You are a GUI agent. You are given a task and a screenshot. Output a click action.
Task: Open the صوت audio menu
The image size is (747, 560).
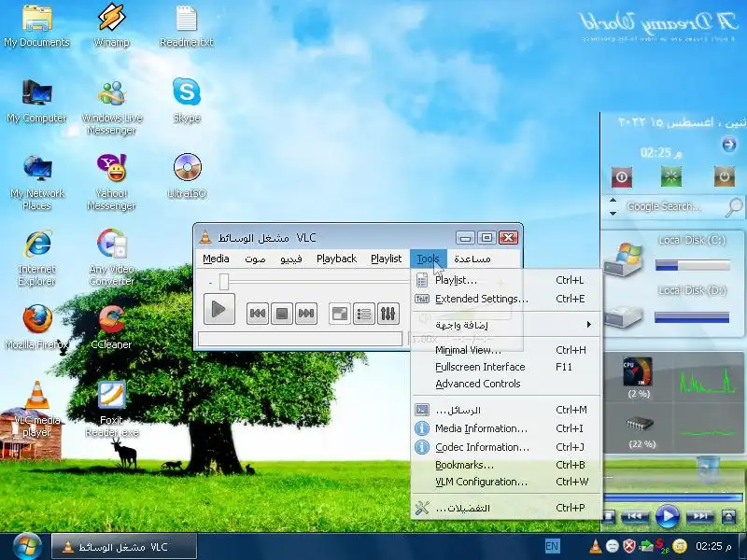(255, 259)
